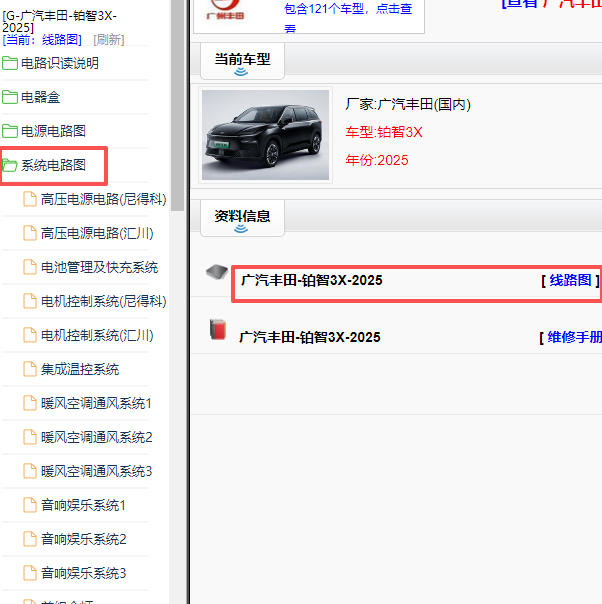Image resolution: width=602 pixels, height=604 pixels.
Task: Click 广汽丰田-铂智3X-2025 title in 线路图 row
Action: click(312, 280)
